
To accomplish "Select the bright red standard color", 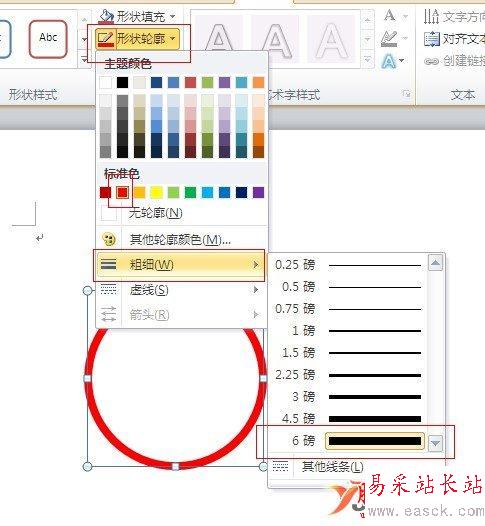I will click(x=122, y=193).
